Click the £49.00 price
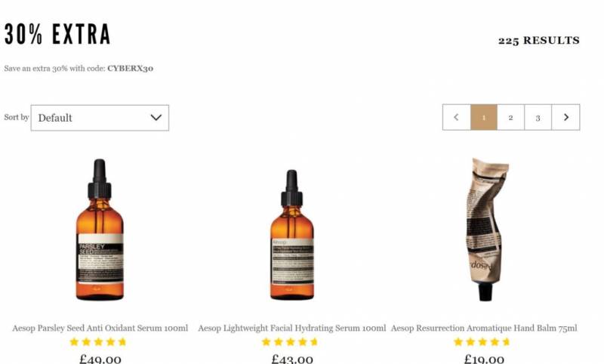 (x=100, y=359)
